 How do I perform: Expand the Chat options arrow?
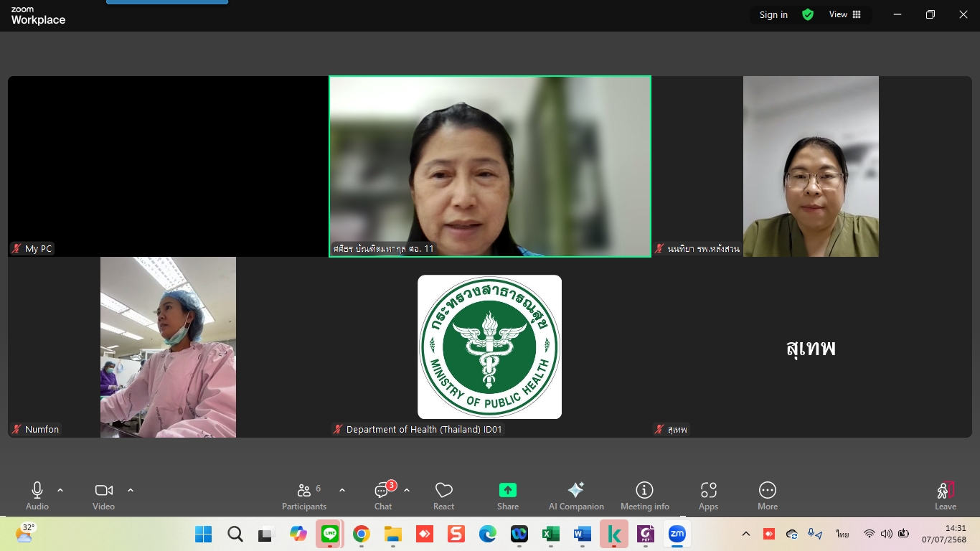407,490
